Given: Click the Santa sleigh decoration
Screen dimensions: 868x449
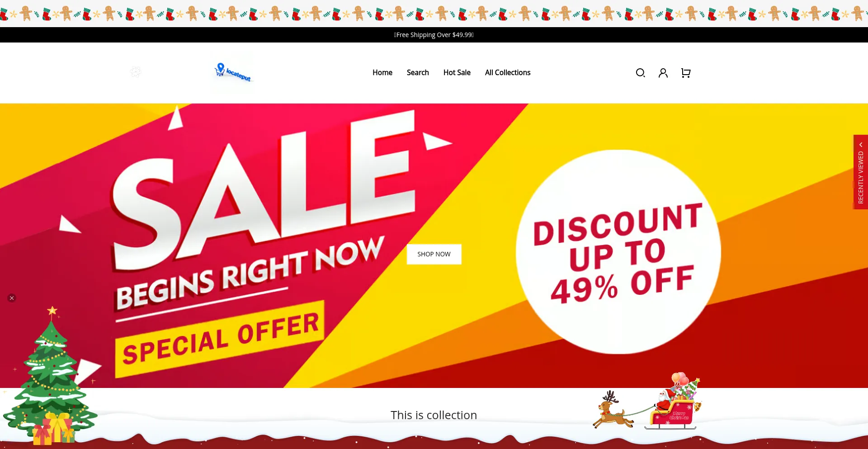Looking at the screenshot, I should tap(673, 401).
